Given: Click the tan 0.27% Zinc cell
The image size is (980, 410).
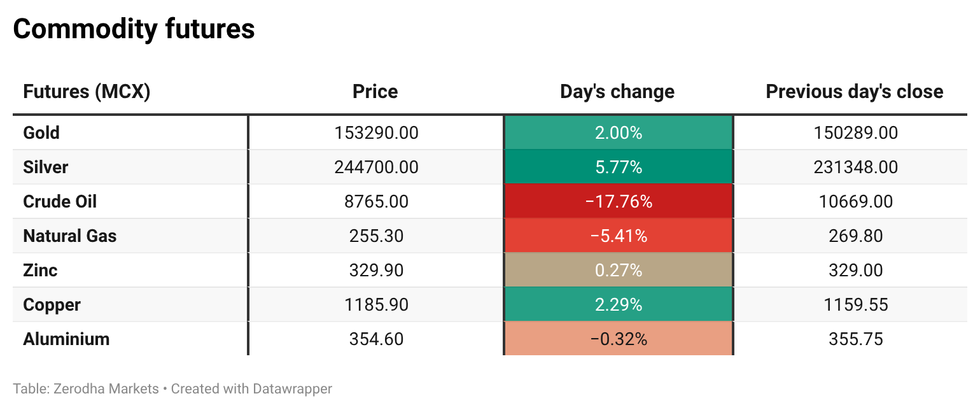Looking at the screenshot, I should click(618, 271).
